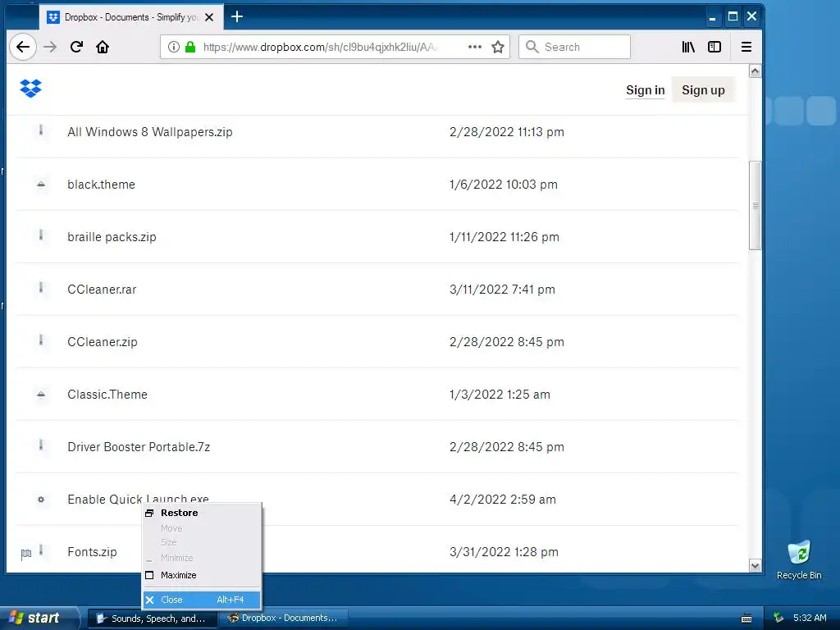Click the flag icon left of Fonts.zip
Viewport: 840px width, 630px height.
pyautogui.click(x=25, y=554)
